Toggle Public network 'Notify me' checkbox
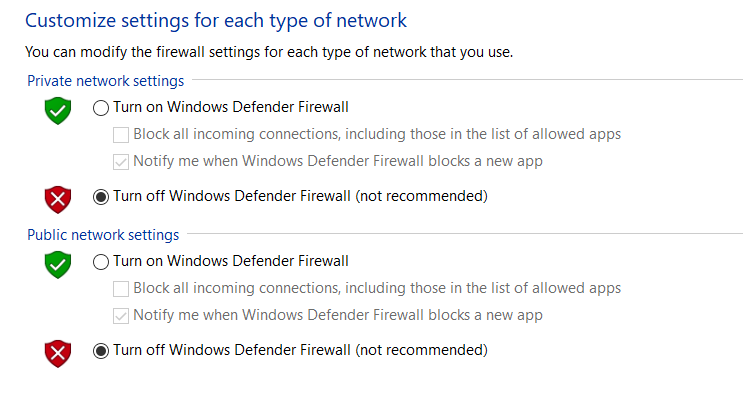 (x=121, y=315)
